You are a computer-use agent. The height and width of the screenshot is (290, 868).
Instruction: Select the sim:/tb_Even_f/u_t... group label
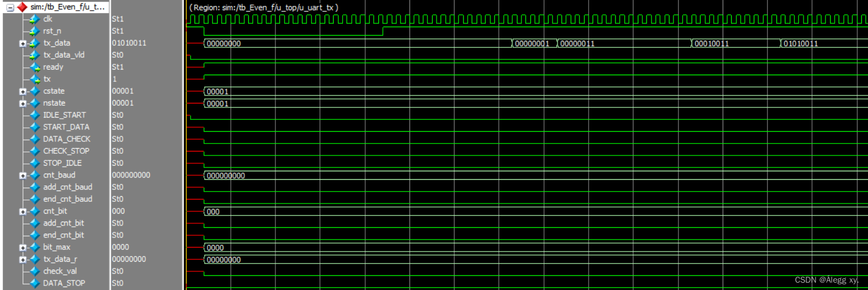[67, 7]
